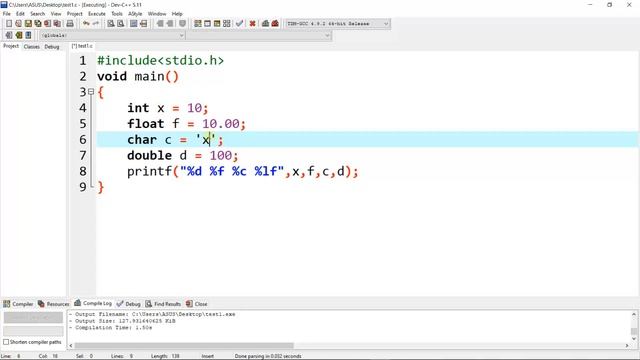Click the Replace toolbar icon
Viewport: 640px width, 360px height.
[120, 24]
